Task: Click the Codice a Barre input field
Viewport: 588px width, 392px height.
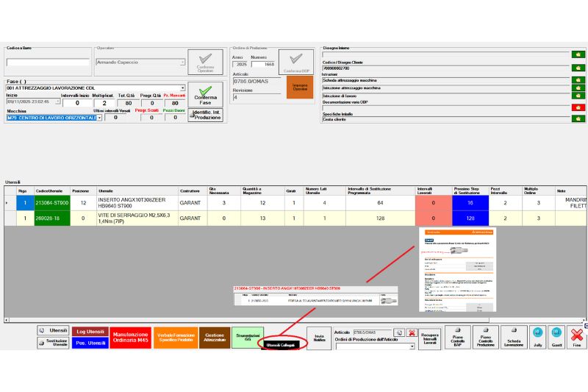Action: click(48, 63)
